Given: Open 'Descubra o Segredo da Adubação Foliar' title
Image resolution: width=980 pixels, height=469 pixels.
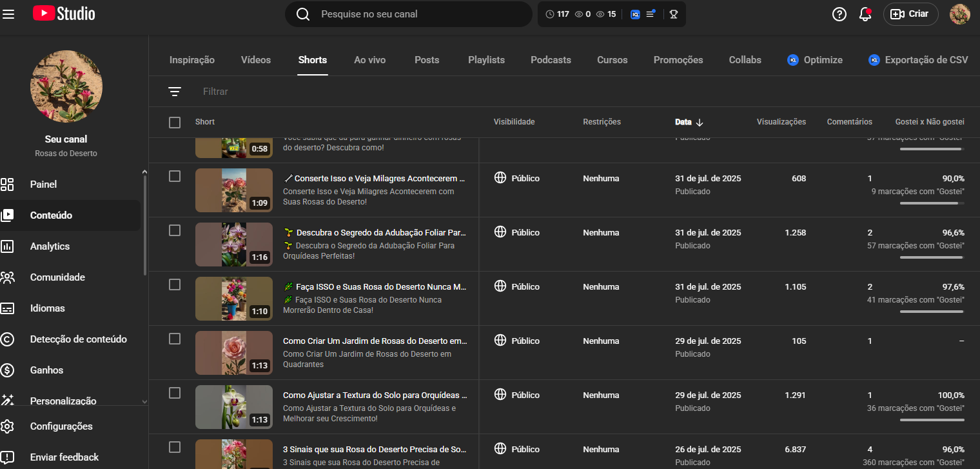Looking at the screenshot, I should pyautogui.click(x=380, y=232).
